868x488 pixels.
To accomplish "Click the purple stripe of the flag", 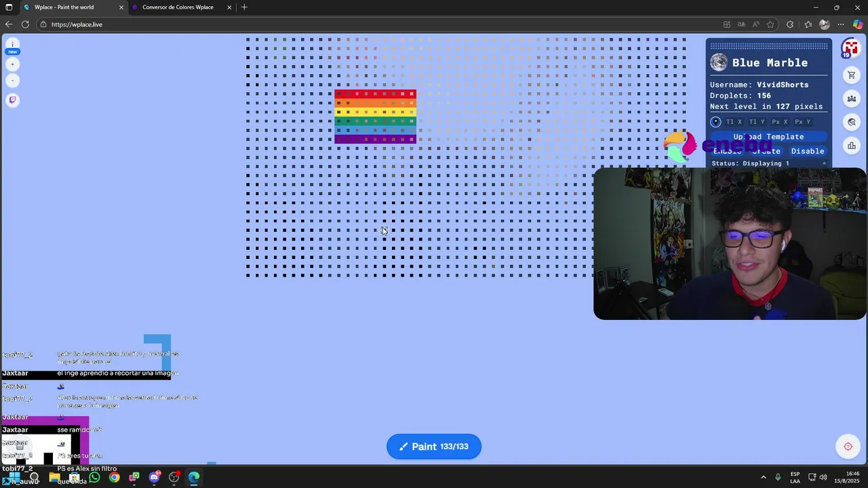I will 375,139.
